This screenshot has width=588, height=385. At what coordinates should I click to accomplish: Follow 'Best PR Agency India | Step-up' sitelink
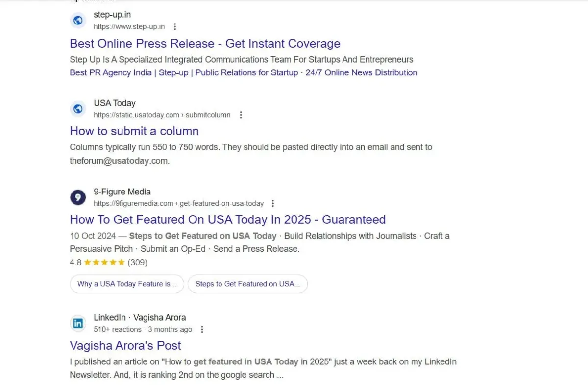click(128, 72)
